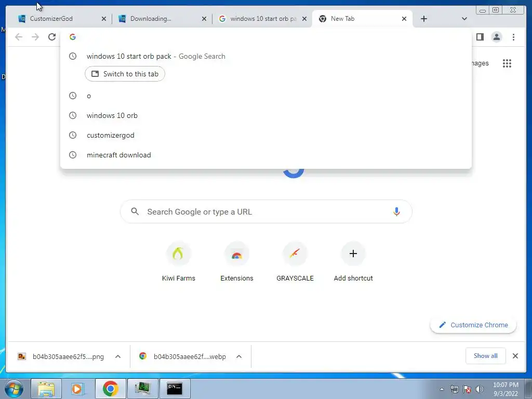Show hidden system tray icons
The height and width of the screenshot is (399, 532).
click(x=442, y=390)
